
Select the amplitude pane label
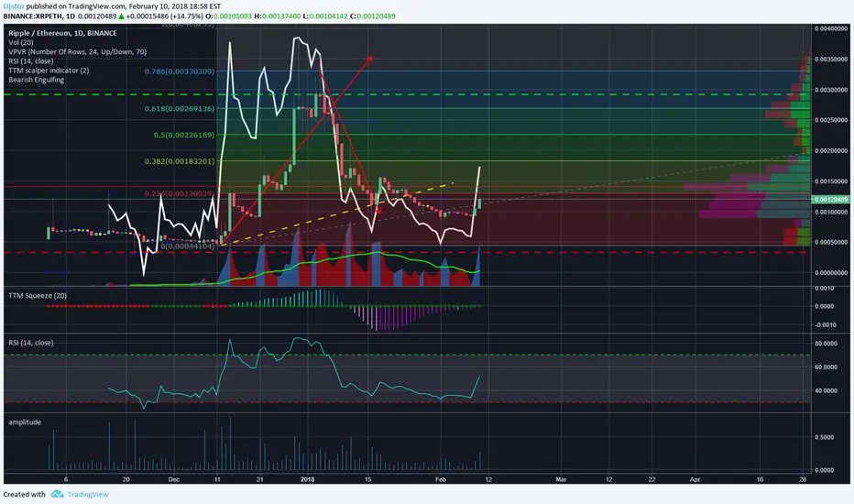pos(25,422)
